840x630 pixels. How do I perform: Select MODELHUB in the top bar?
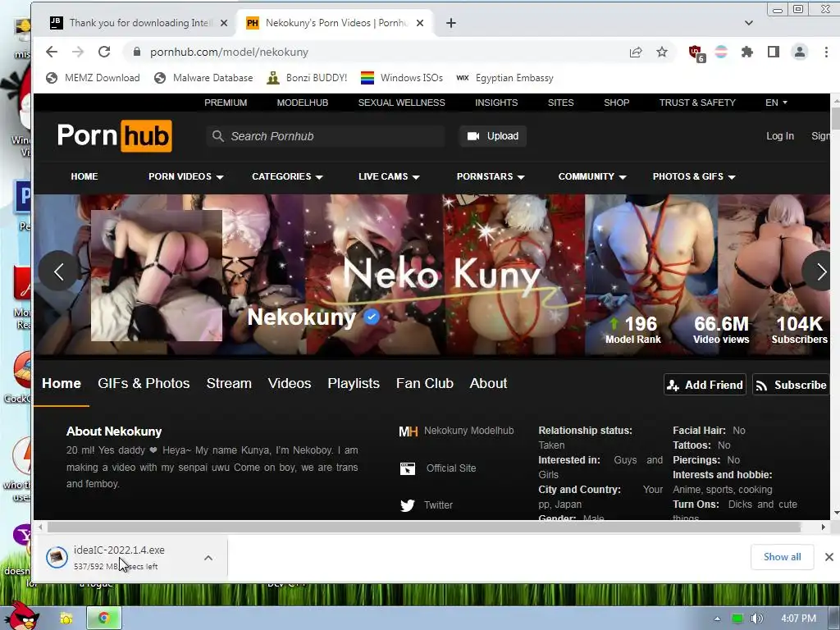[x=303, y=103]
